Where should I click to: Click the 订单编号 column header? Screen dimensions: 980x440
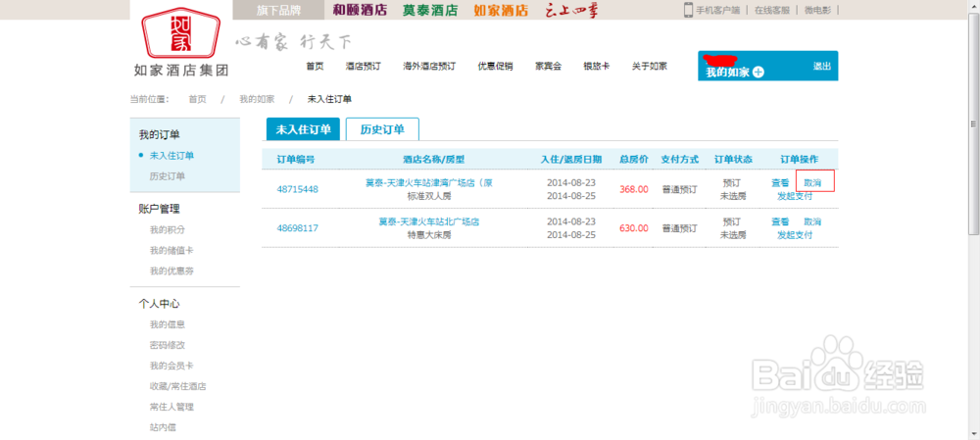pos(296,159)
